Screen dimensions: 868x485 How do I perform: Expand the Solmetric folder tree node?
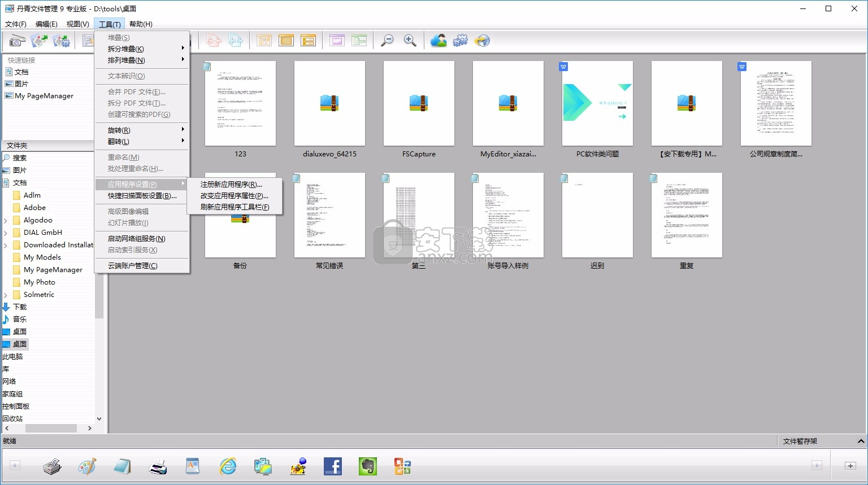[6, 295]
